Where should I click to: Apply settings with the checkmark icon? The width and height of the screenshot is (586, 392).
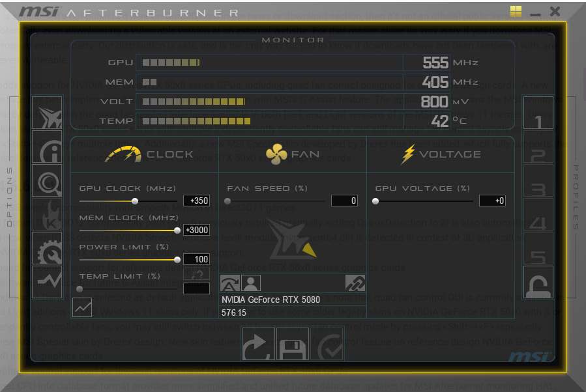(x=327, y=344)
